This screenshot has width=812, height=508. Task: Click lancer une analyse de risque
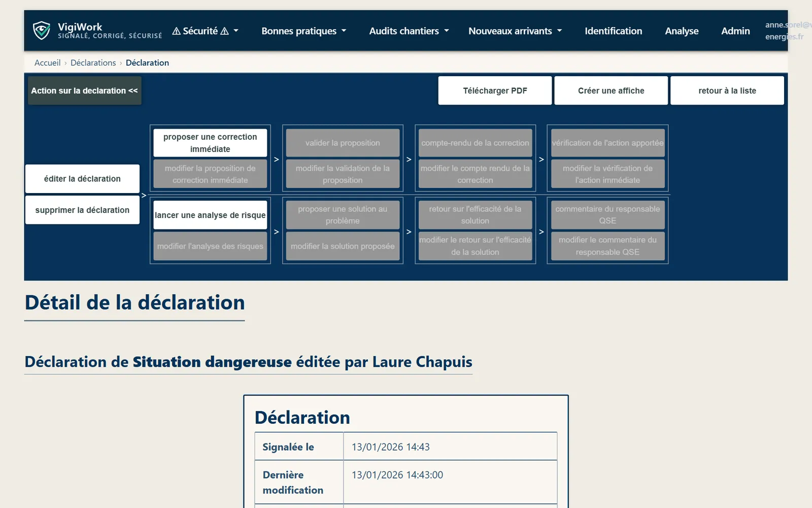210,215
